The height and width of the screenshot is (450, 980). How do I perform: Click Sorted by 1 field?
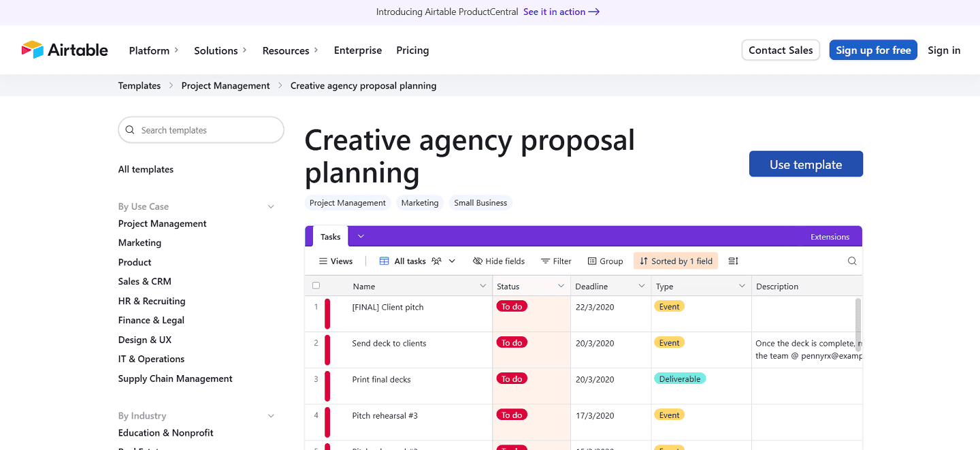pyautogui.click(x=675, y=261)
